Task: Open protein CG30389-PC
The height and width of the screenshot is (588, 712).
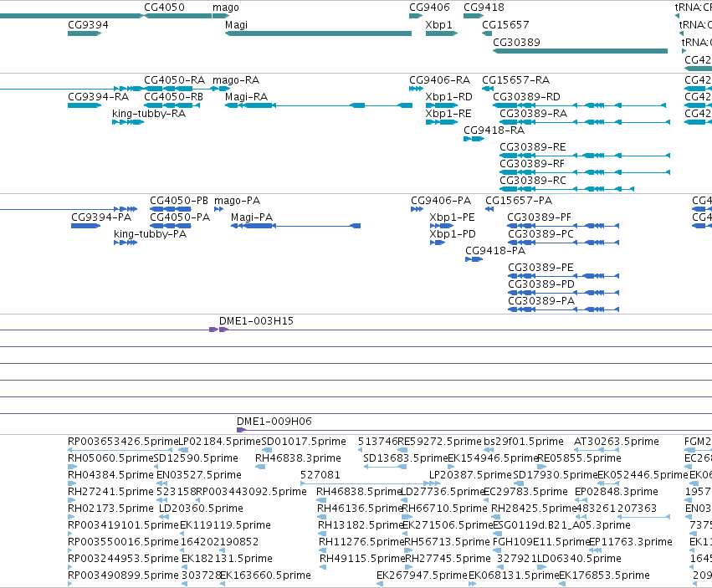Action: pos(540,234)
